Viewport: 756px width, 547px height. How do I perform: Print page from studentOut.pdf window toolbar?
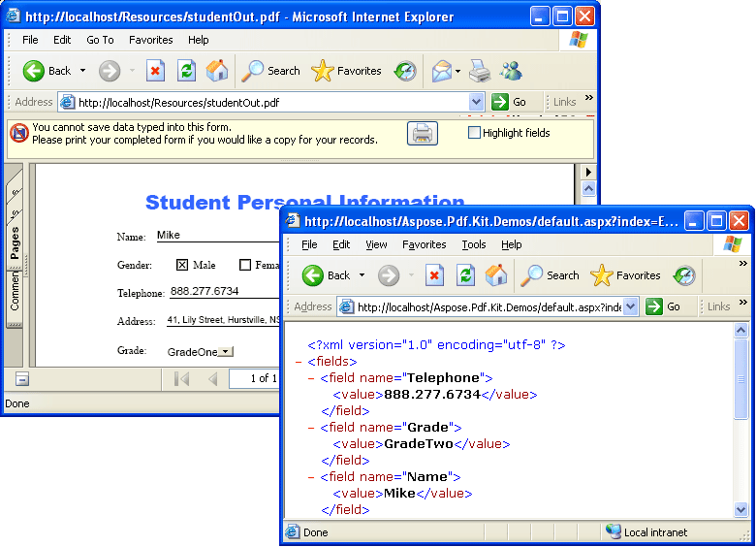[x=480, y=71]
